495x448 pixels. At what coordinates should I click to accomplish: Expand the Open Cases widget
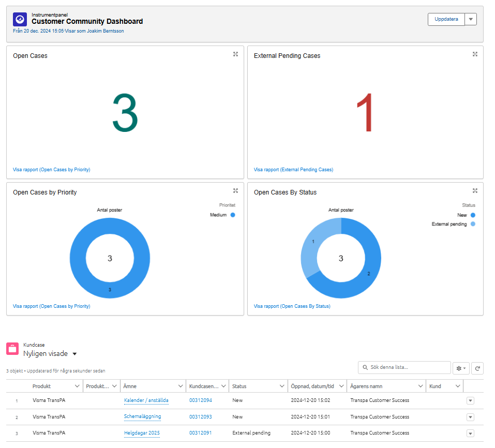click(x=235, y=54)
